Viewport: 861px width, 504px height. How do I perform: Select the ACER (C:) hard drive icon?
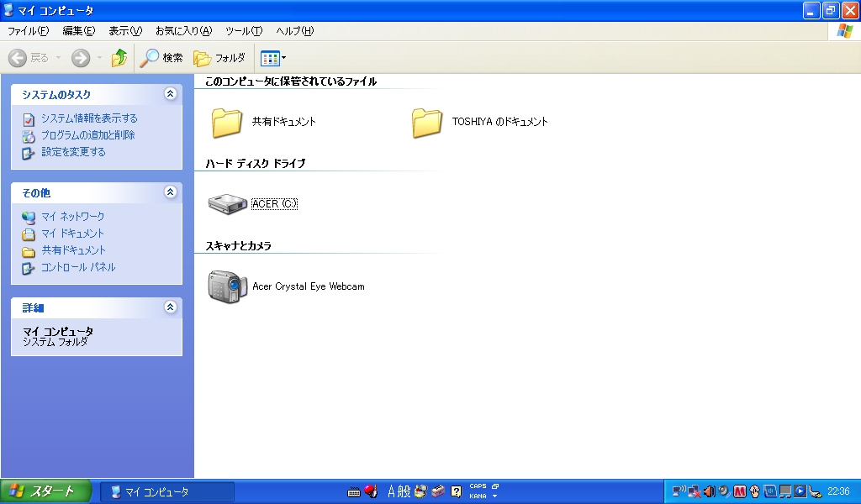(x=227, y=204)
